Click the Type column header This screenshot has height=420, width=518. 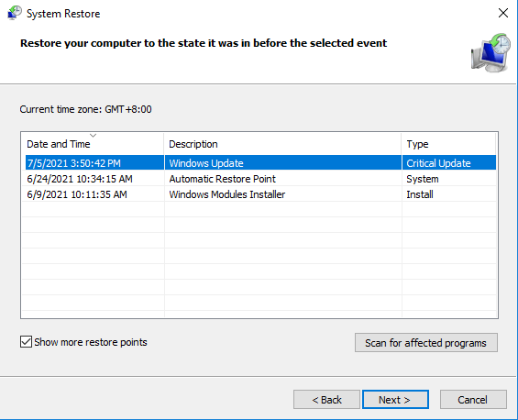pos(448,144)
